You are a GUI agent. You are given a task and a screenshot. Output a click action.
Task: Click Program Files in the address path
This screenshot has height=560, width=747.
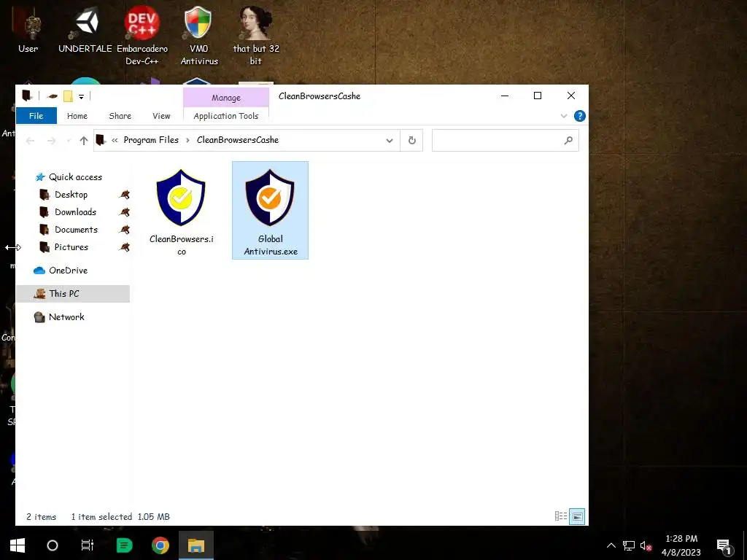click(x=151, y=140)
